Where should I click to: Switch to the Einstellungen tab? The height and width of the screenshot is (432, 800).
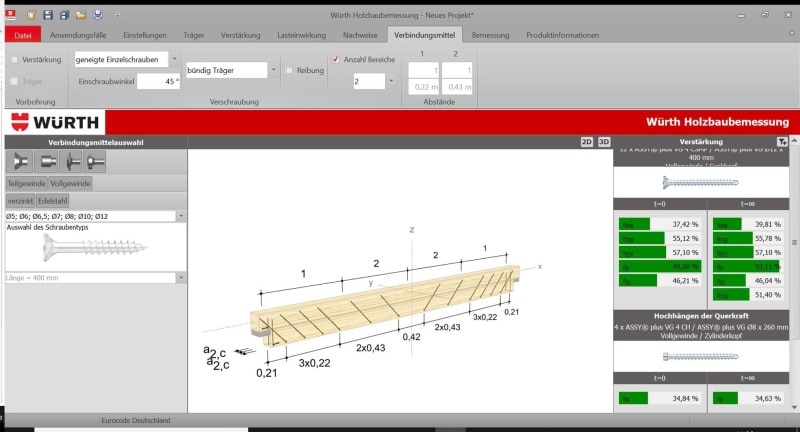coord(145,35)
